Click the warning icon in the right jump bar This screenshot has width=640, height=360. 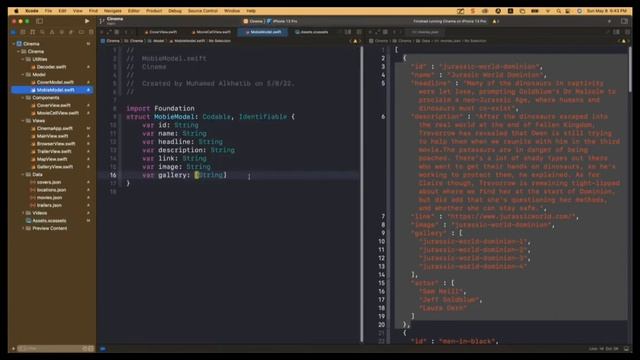(623, 41)
